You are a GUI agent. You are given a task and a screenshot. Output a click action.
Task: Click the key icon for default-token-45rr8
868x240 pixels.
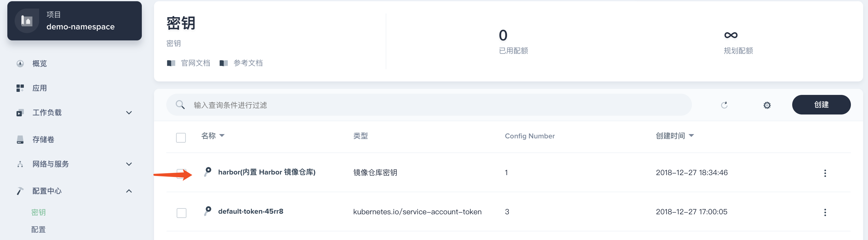click(208, 211)
